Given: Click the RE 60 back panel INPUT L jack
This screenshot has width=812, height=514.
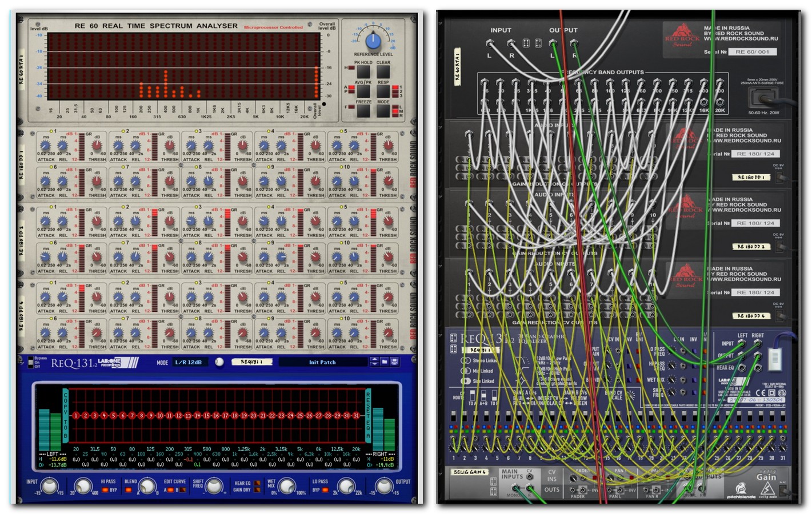Looking at the screenshot, I should pos(490,43).
